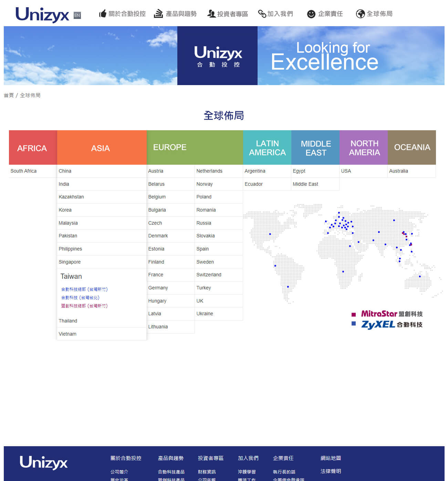Expand the South Africa entry
The width and height of the screenshot is (448, 481).
(x=33, y=171)
